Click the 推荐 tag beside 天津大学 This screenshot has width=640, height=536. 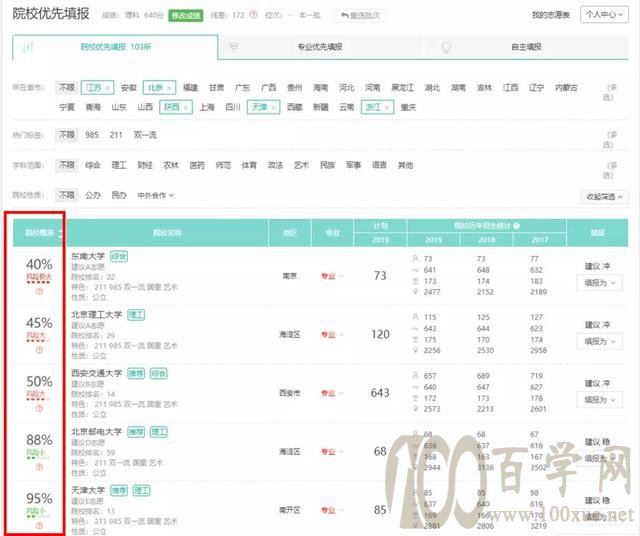pos(119,490)
